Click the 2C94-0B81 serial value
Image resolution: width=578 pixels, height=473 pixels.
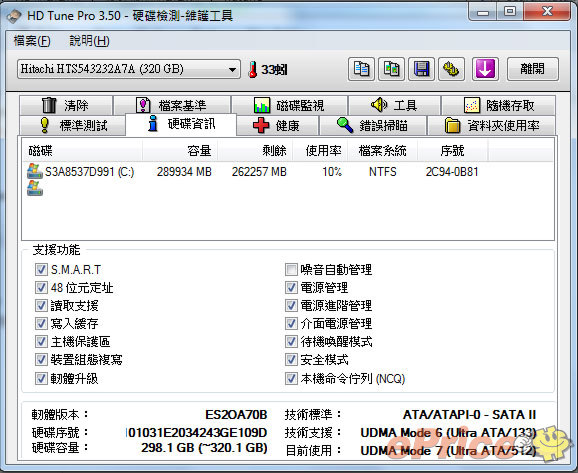pos(452,172)
